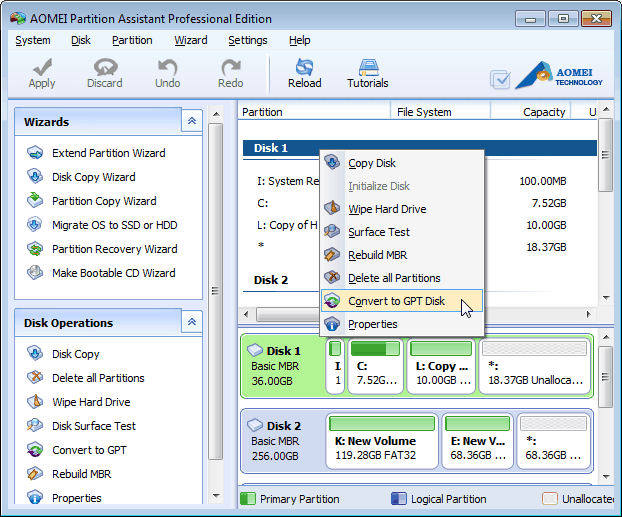Click the Unallocated legend swatch
This screenshot has height=517, width=622.
coord(550,499)
